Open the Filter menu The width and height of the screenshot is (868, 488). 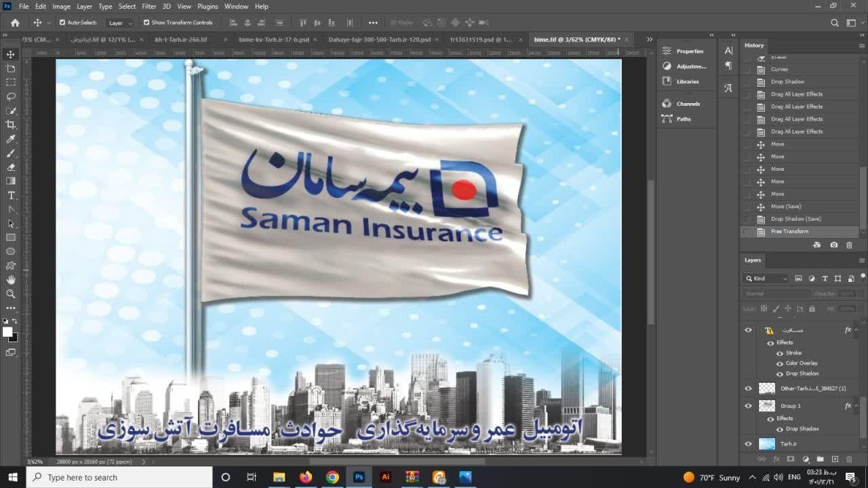coord(149,6)
